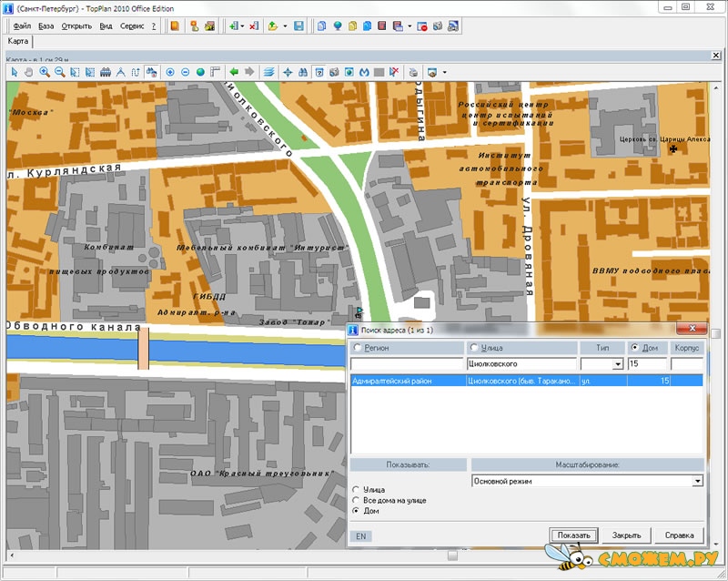Viewport: 728px width, 581px height.
Task: Click the blue M metro icon
Action: tap(364, 72)
